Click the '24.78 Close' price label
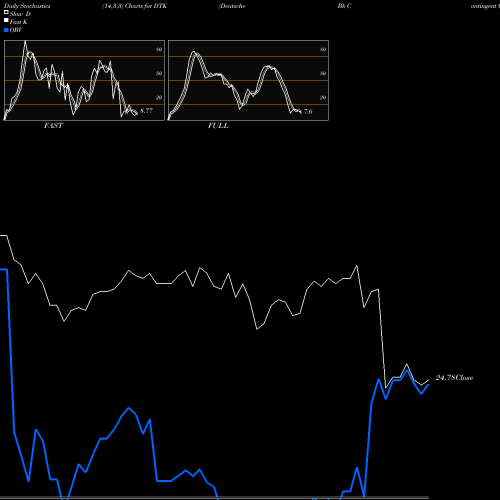The height and width of the screenshot is (500, 500). point(454,378)
